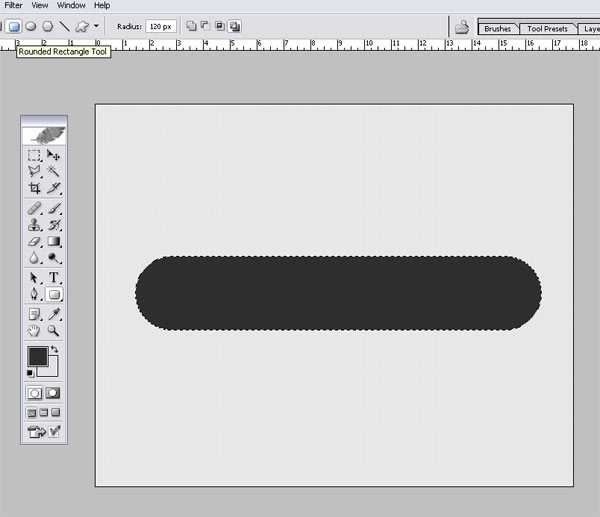Open the Filter menu
This screenshot has height=517, width=600.
[x=13, y=5]
